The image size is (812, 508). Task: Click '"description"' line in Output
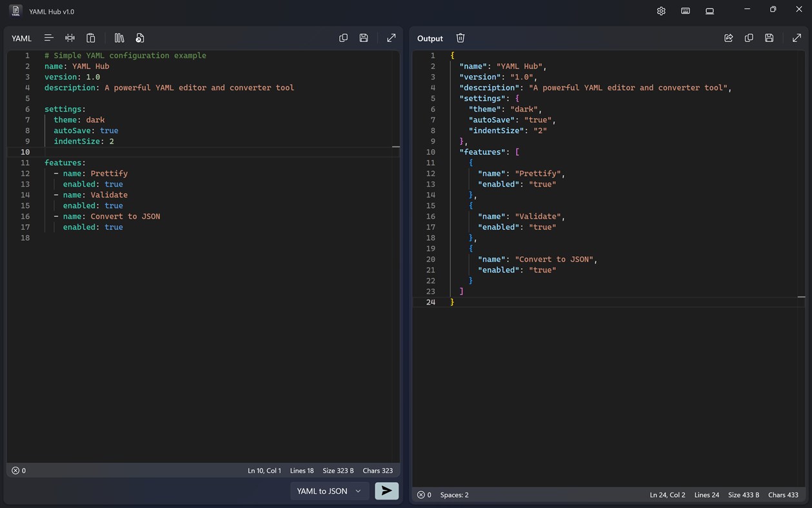596,87
